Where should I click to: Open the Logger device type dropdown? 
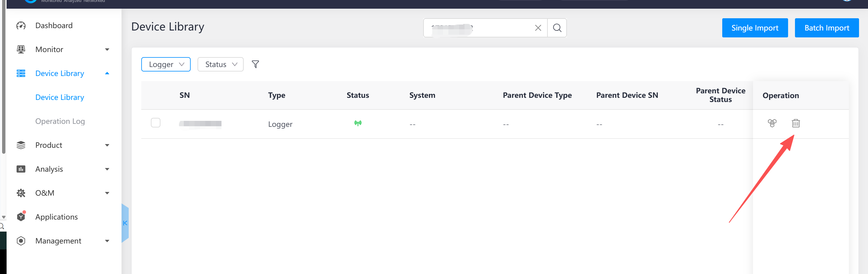pyautogui.click(x=166, y=64)
